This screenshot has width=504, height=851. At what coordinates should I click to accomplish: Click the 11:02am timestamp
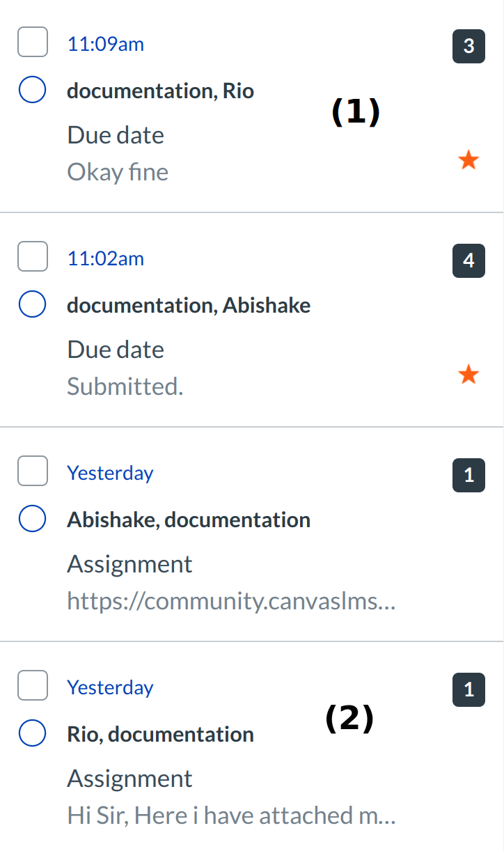click(106, 258)
